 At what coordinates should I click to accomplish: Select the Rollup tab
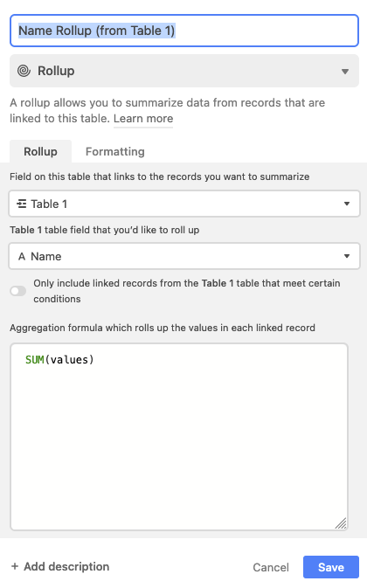(40, 151)
